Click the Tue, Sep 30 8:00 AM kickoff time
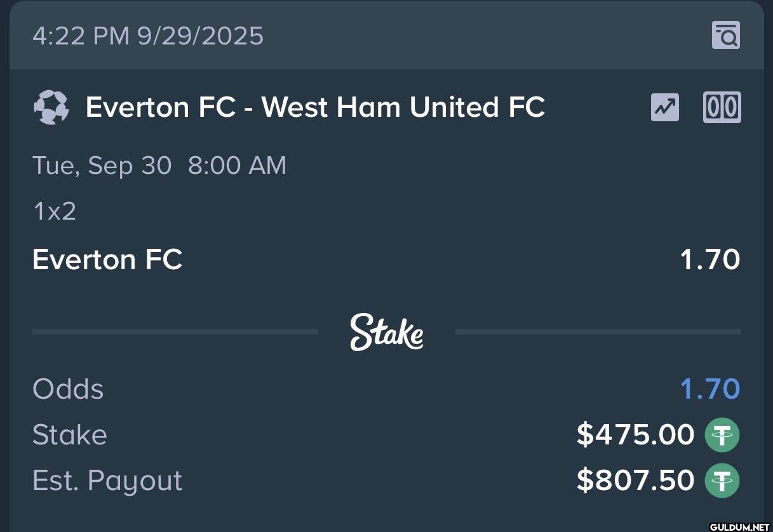This screenshot has height=532, width=773. [x=159, y=166]
